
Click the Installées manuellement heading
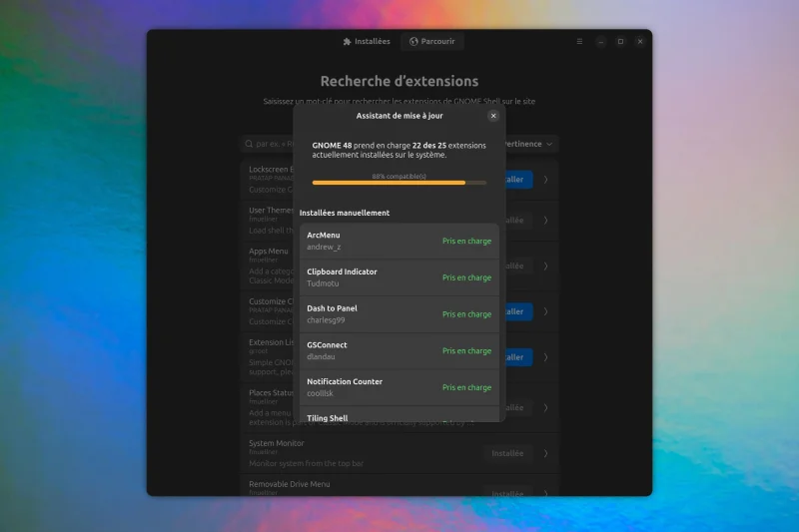(x=345, y=213)
